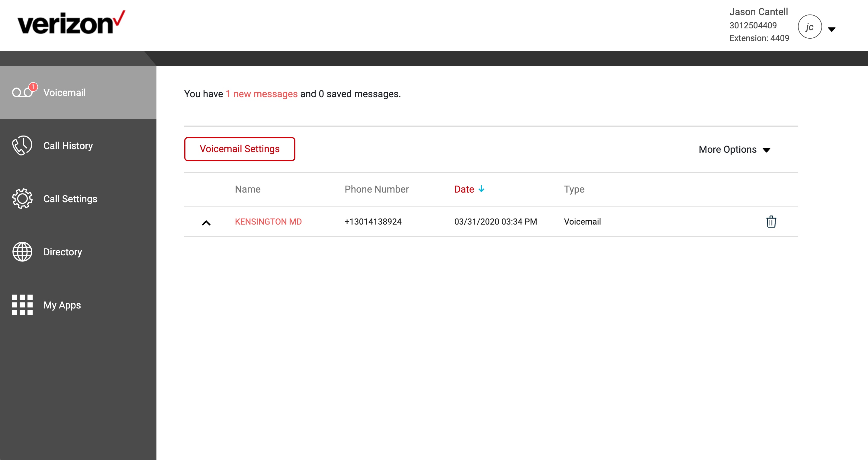Screen dimensions: 868x460
Task: Open the Voicemail sidebar section
Action: coord(78,92)
